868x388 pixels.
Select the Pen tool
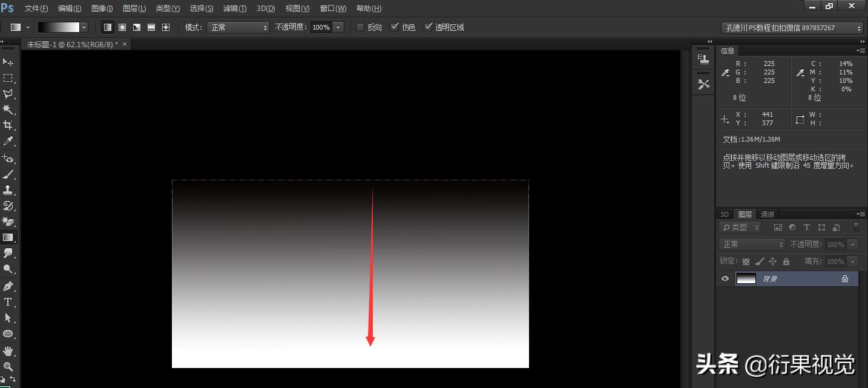point(8,285)
